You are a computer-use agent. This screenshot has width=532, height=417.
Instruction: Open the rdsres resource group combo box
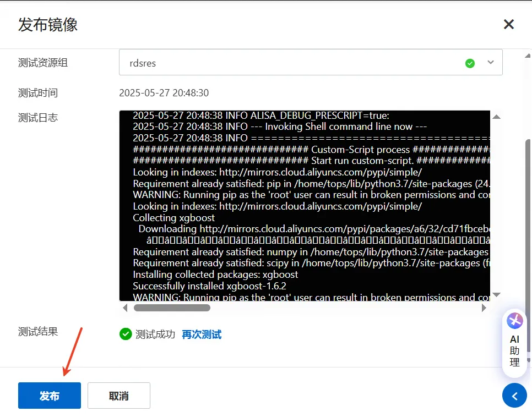311,62
